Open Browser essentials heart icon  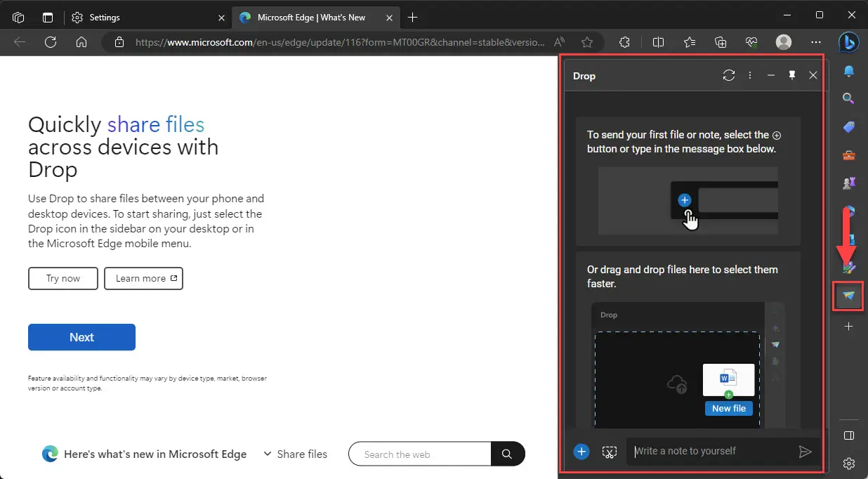pos(751,43)
